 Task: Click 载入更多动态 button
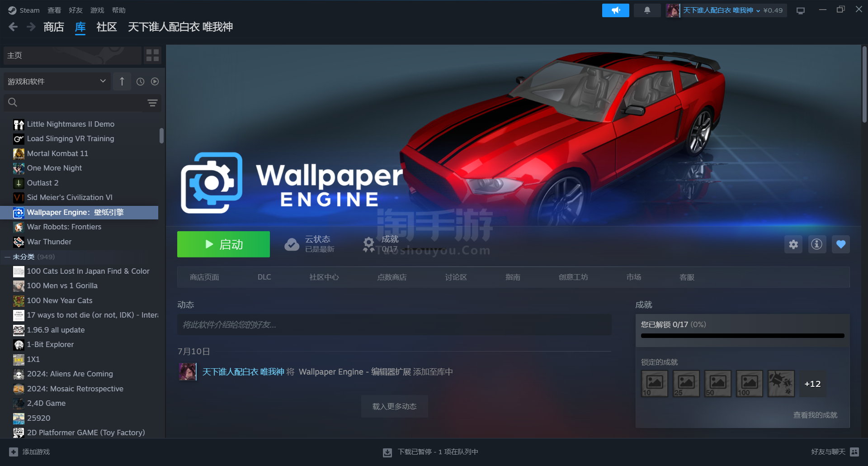(x=394, y=406)
